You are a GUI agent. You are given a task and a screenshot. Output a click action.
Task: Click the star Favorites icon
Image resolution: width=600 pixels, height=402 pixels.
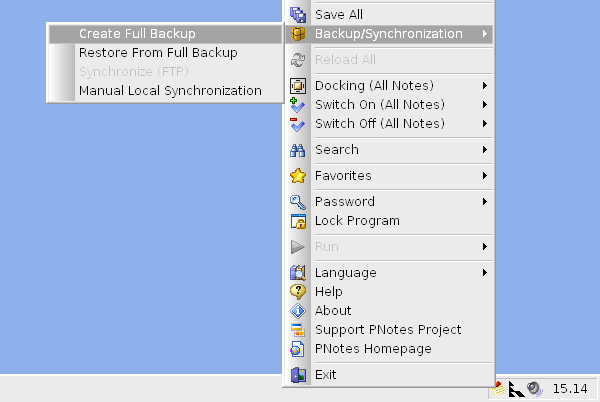[x=297, y=176]
